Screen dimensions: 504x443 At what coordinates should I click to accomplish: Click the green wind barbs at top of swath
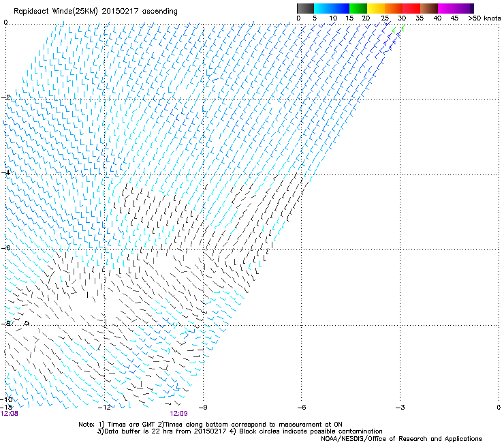click(x=398, y=29)
